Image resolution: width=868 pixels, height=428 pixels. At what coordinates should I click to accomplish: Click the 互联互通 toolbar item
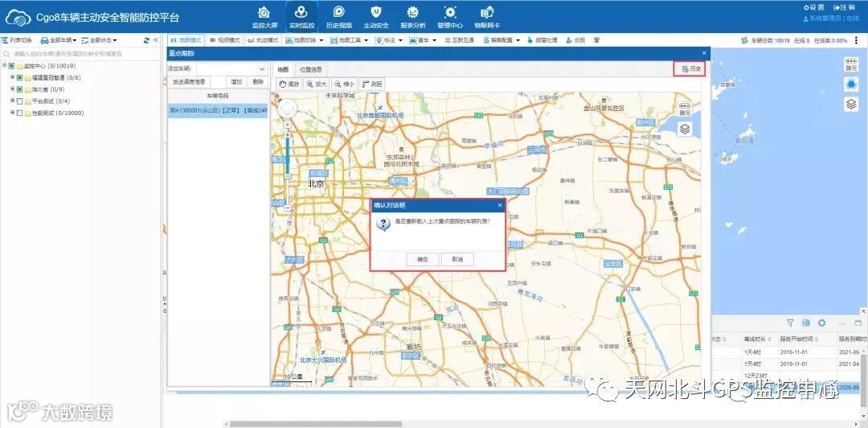[459, 40]
